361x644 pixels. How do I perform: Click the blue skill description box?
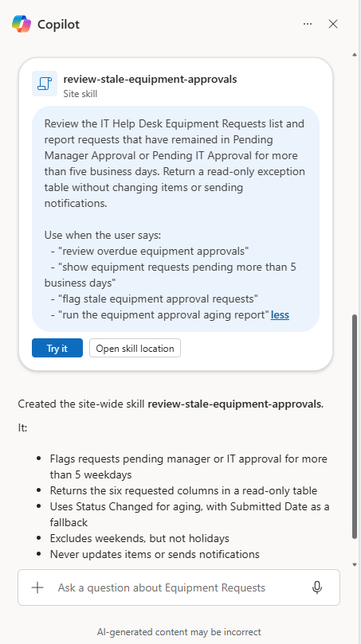[175, 219]
